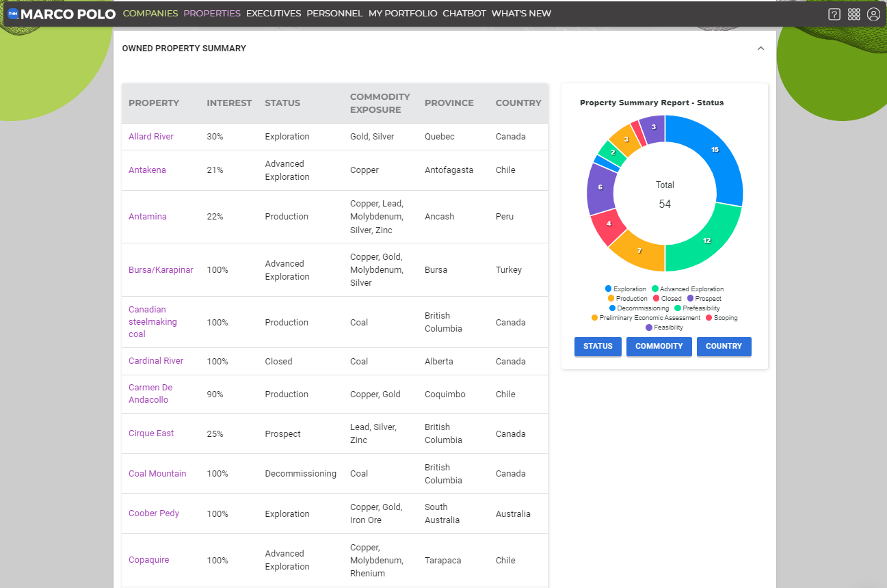Open the Coober Pedy property link
This screenshot has width=887, height=588.
[154, 513]
